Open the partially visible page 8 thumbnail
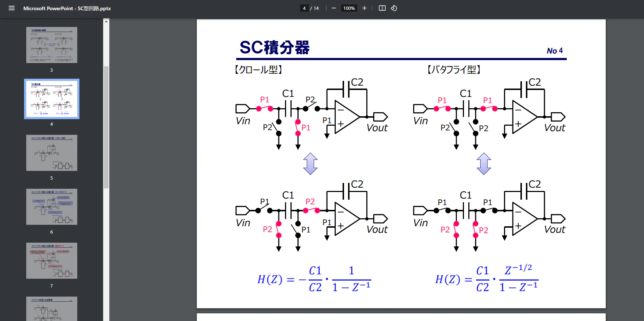The height and width of the screenshot is (321, 644). point(52,309)
